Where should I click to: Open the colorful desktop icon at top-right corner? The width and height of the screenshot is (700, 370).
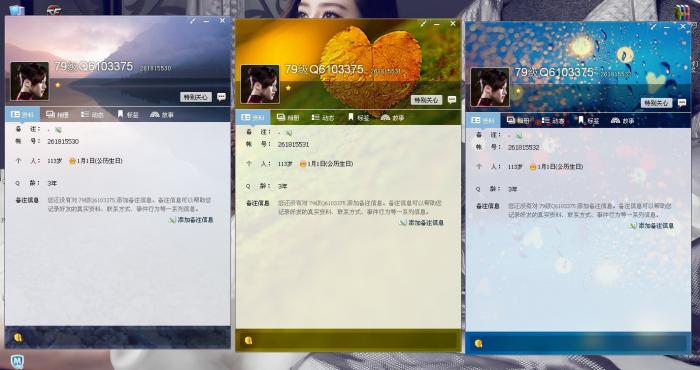pos(682,12)
